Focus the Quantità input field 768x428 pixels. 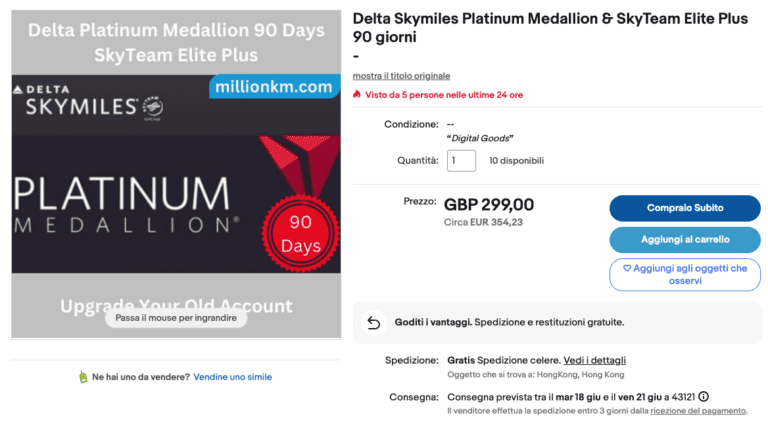click(461, 160)
